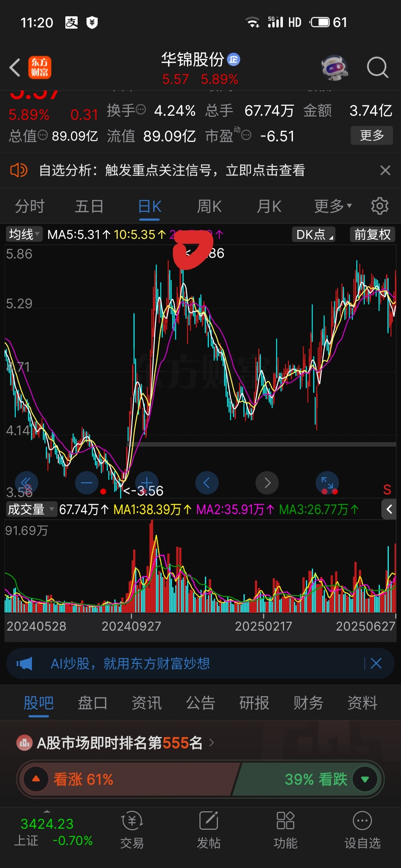Open the 均线 indicator dropdown
Screen dimensions: 401x868
click(24, 234)
